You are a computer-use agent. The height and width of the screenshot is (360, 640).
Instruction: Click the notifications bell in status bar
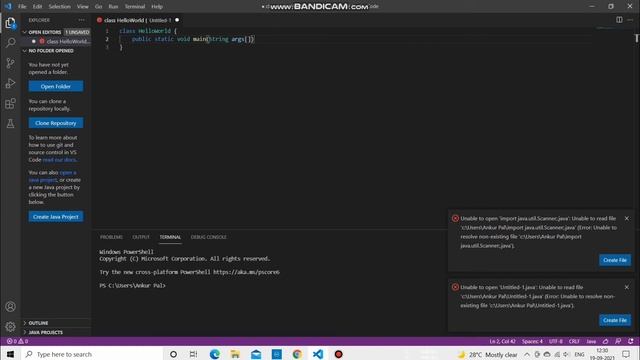tap(631, 341)
